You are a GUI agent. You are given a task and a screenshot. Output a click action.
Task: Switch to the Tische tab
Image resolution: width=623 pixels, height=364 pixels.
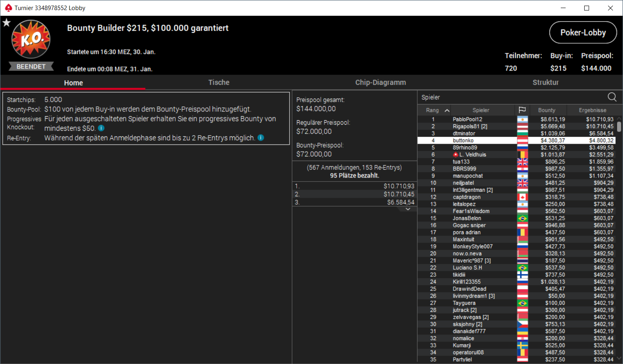pos(219,82)
